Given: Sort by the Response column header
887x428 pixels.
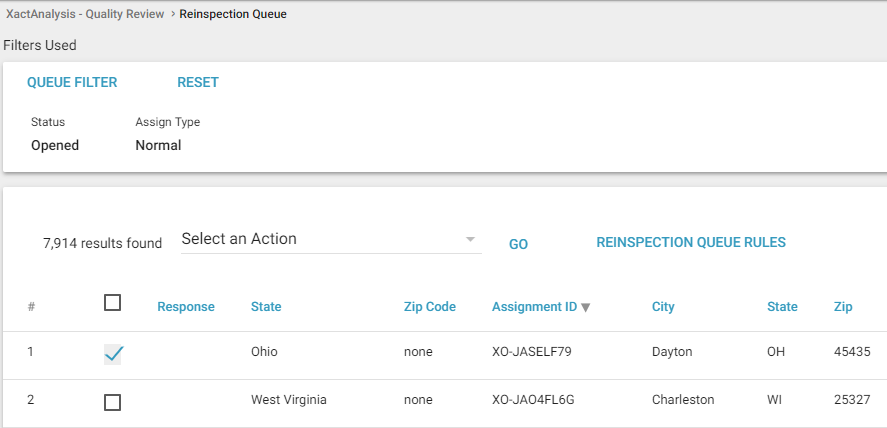Looking at the screenshot, I should 186,307.
